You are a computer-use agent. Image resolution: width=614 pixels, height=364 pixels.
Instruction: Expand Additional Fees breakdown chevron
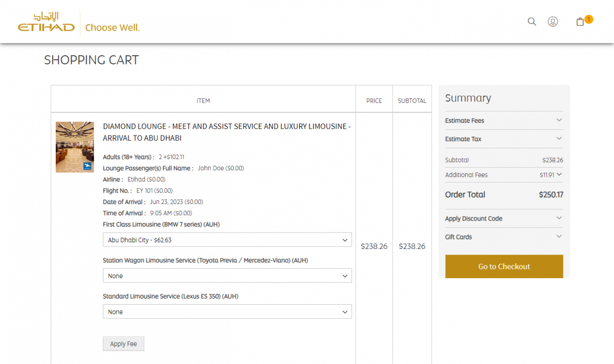[559, 174]
